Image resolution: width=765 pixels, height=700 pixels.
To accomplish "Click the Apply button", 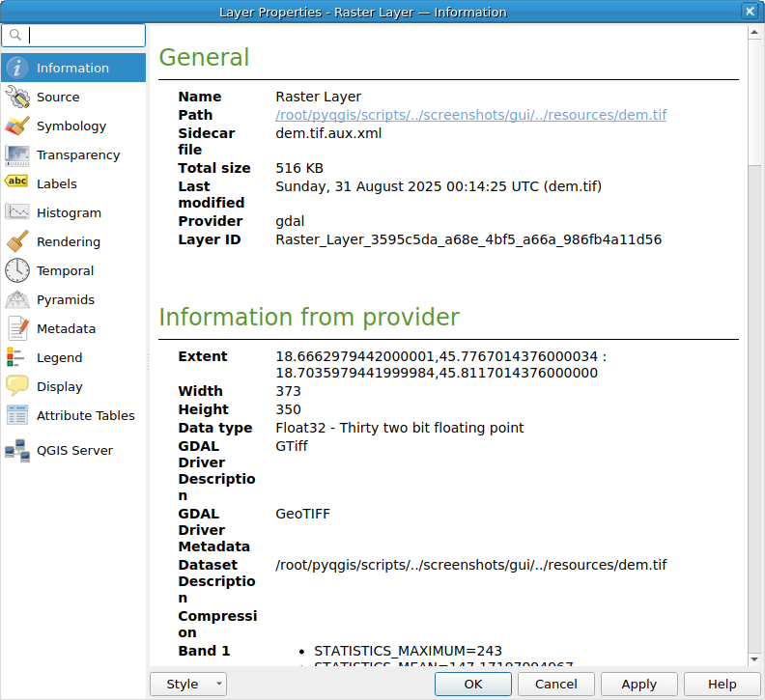I will [639, 684].
